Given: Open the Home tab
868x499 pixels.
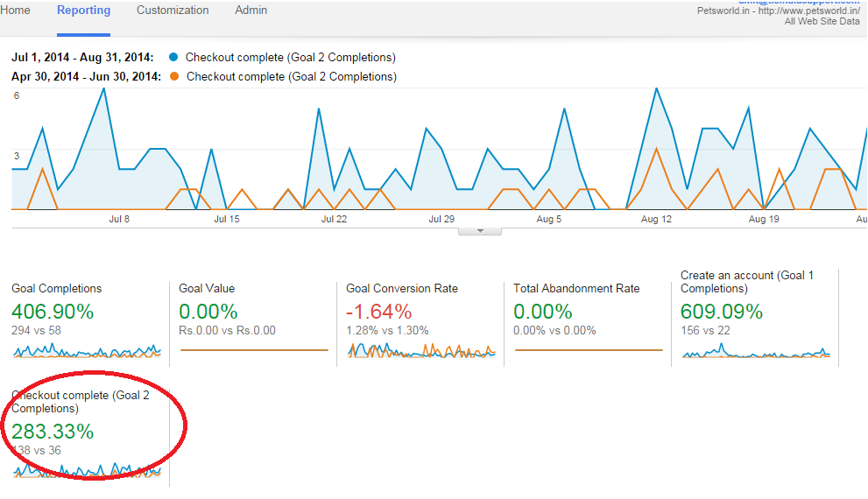Looking at the screenshot, I should coord(15,11).
